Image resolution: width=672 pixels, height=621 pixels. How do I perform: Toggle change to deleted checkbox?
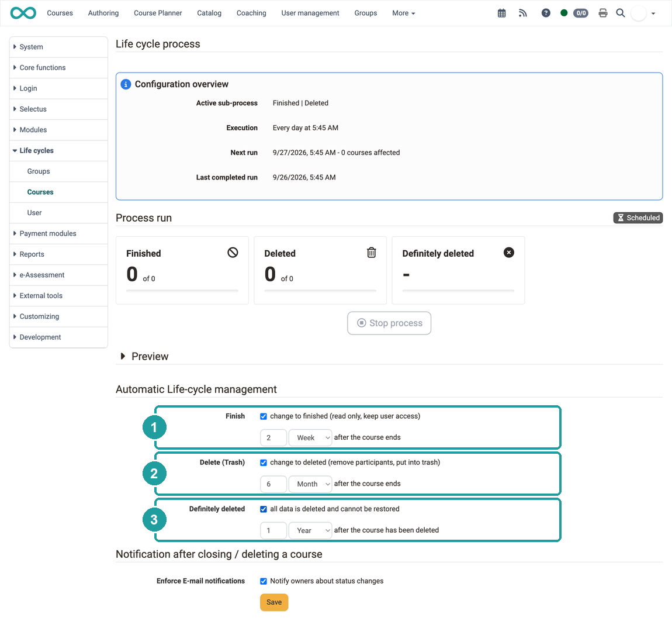[264, 463]
